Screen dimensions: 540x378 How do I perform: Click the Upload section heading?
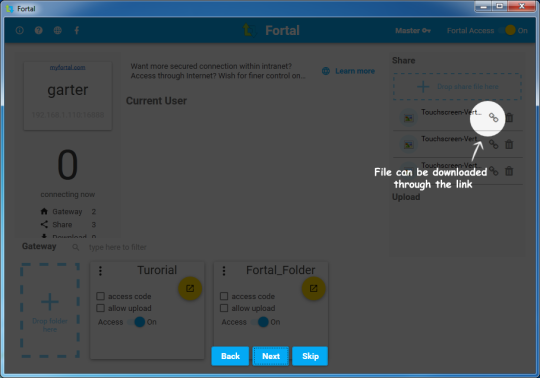406,197
